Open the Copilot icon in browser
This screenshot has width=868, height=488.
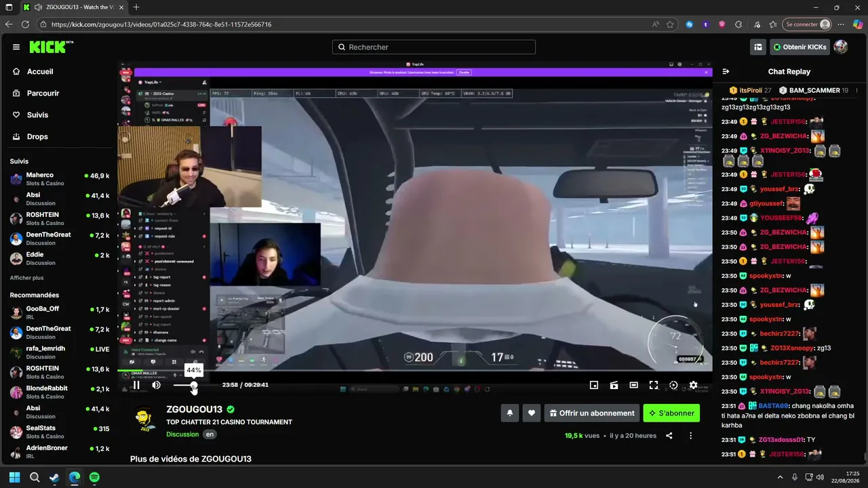[x=858, y=24]
